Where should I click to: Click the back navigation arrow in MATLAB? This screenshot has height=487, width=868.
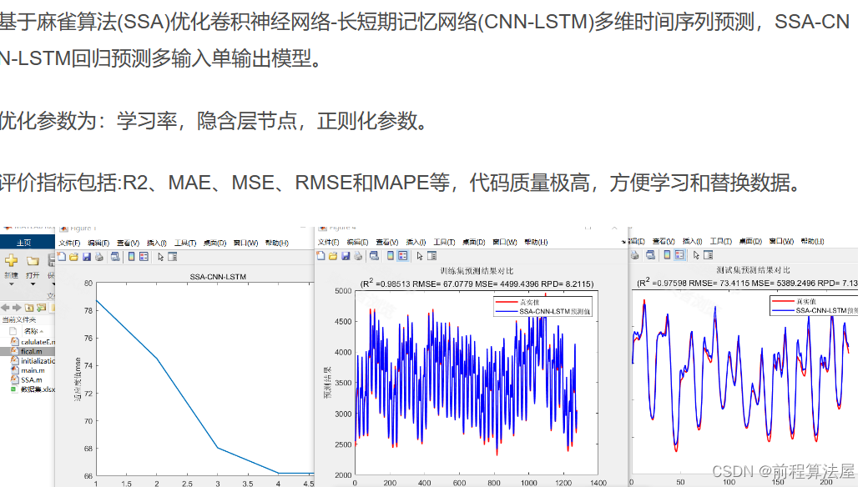(4, 305)
